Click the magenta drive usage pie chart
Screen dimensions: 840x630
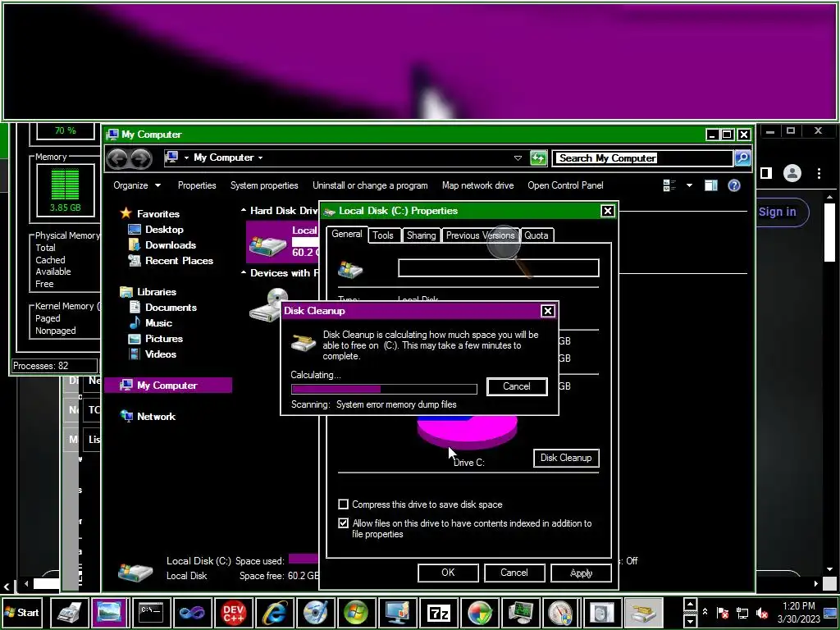(x=467, y=431)
